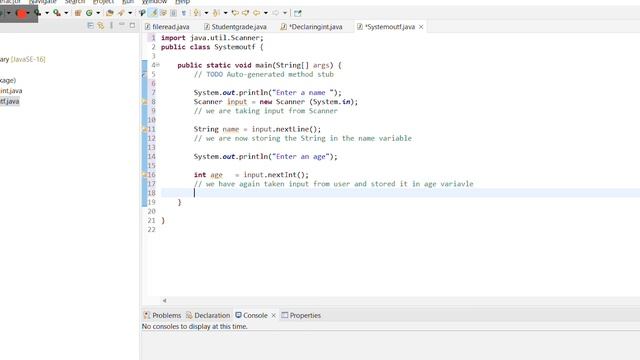Open the Properties view tab
Screen dimensions: 640x360
pos(301,316)
